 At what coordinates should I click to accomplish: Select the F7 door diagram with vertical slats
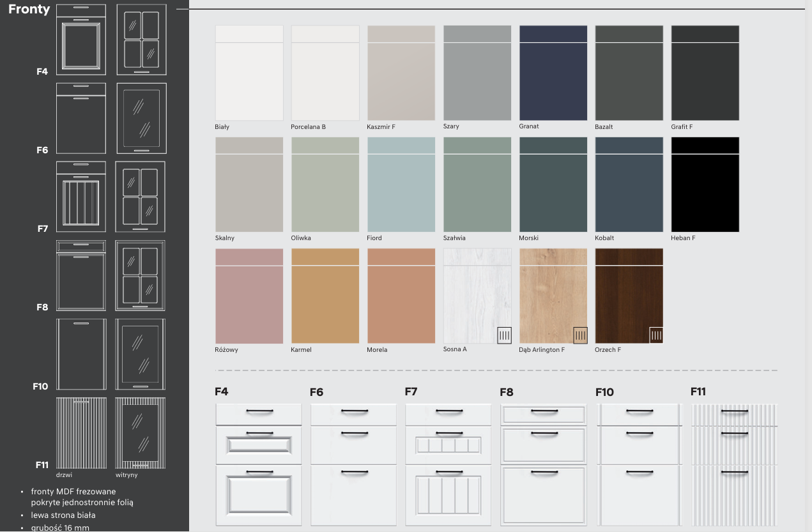pos(81,197)
